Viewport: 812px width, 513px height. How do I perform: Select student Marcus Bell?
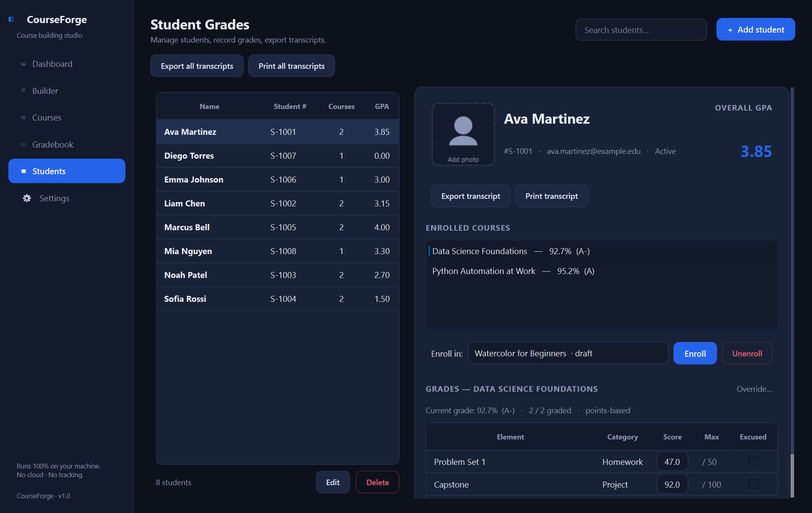(277, 227)
